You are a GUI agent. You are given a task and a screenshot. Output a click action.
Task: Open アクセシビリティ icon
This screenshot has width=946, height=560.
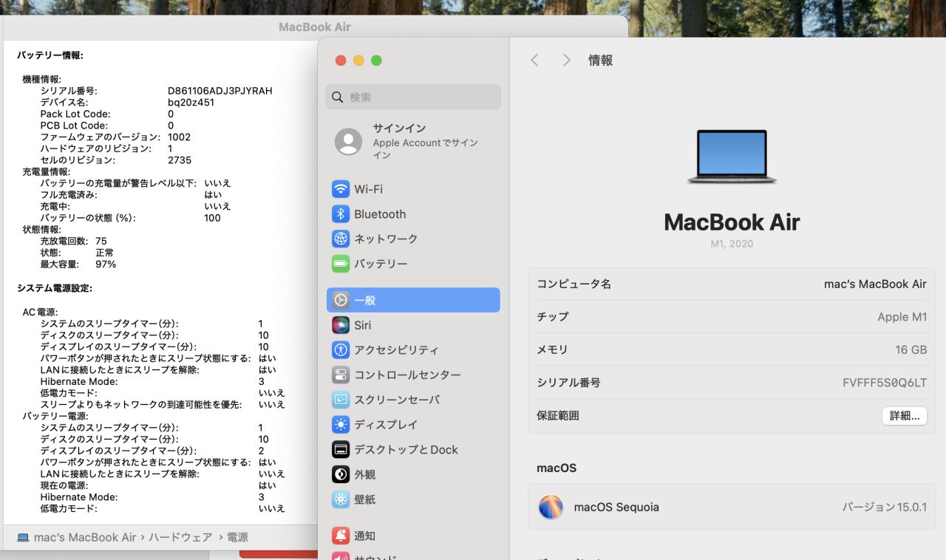click(341, 350)
